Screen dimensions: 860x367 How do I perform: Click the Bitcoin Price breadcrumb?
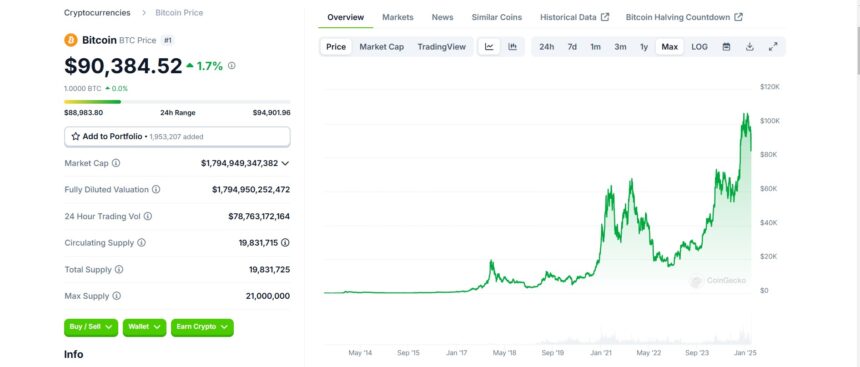(x=179, y=12)
